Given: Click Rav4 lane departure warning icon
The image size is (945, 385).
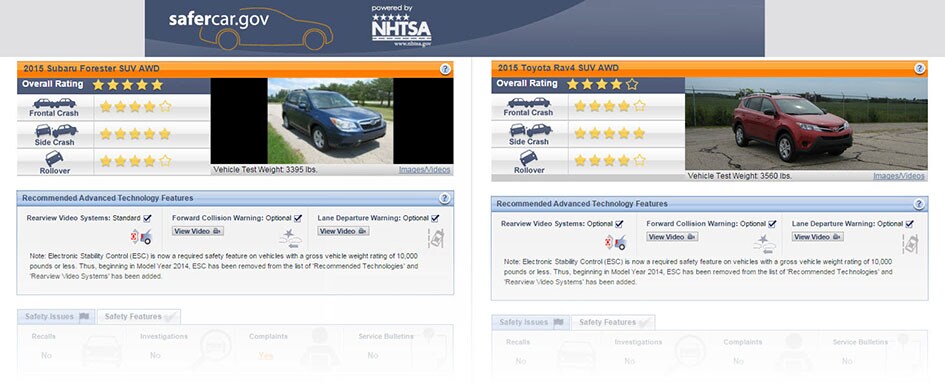Looking at the screenshot, I should pyautogui.click(x=910, y=243).
